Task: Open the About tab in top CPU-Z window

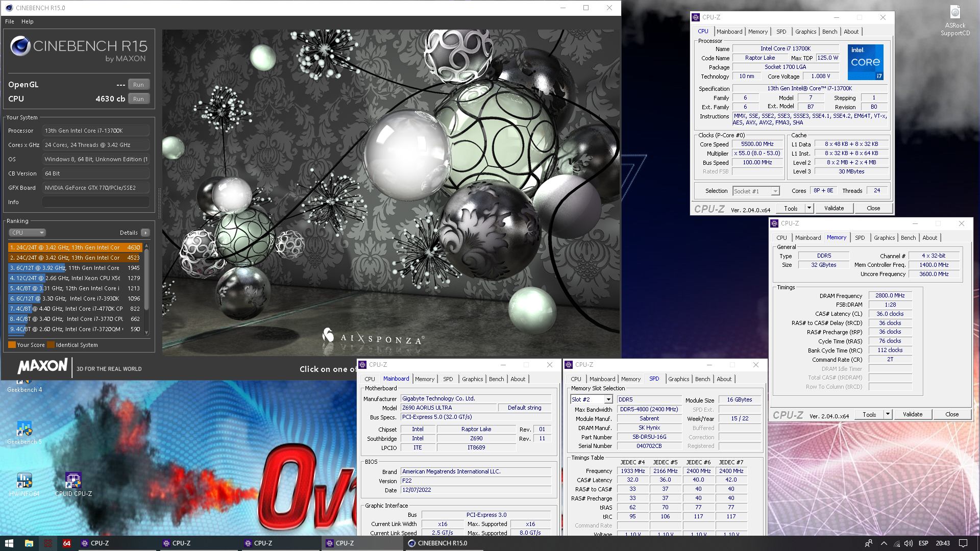Action: pyautogui.click(x=851, y=32)
